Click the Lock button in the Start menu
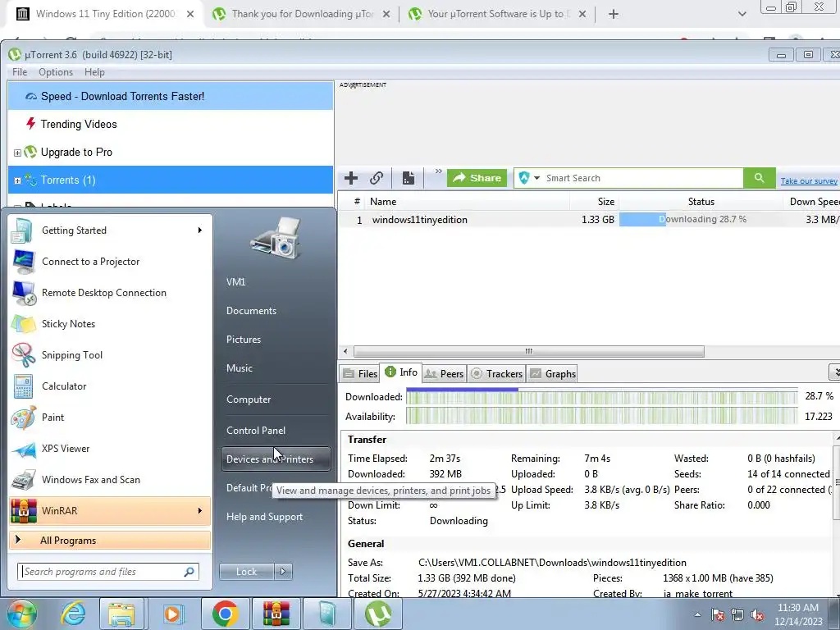 246,572
